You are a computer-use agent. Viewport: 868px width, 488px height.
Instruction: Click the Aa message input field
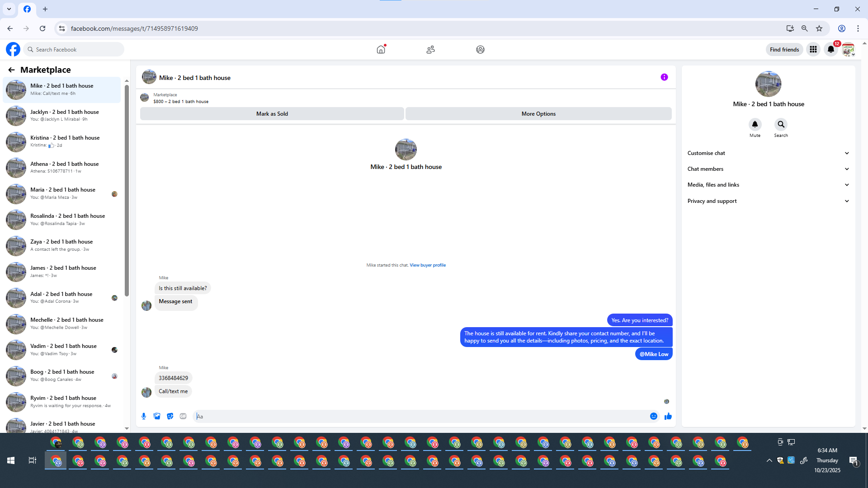420,416
